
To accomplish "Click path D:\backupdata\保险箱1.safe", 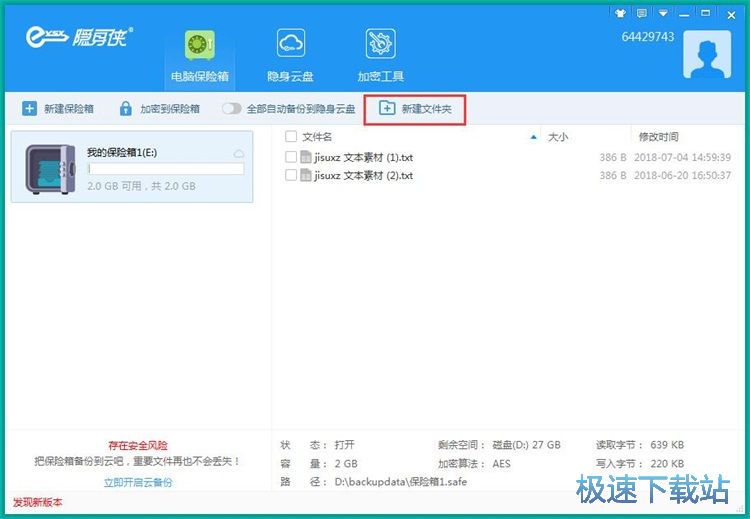I will coord(401,482).
